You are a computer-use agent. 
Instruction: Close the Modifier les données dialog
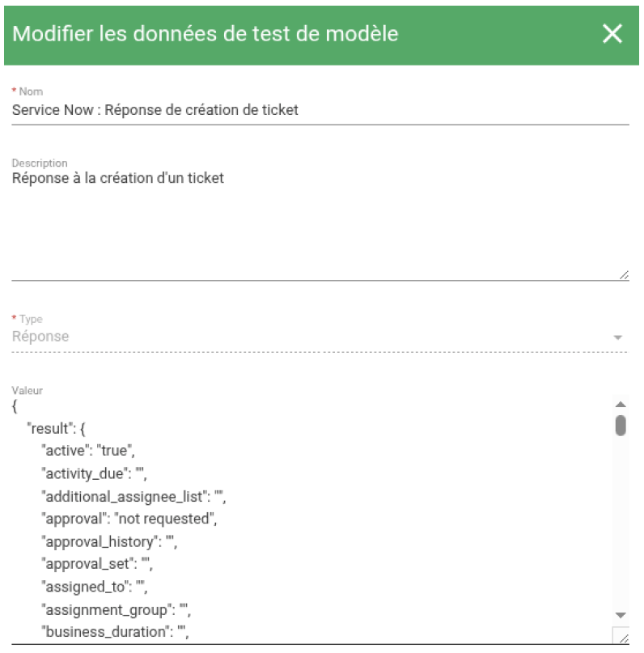pyautogui.click(x=612, y=33)
